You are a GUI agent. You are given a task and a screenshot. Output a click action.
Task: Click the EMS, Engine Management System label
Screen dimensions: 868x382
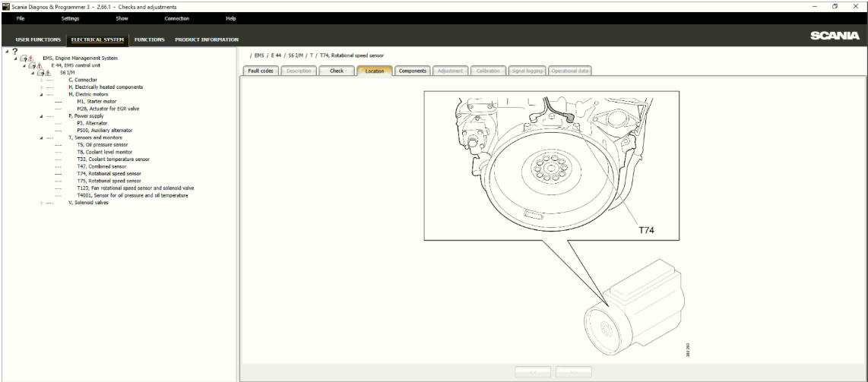pos(80,58)
